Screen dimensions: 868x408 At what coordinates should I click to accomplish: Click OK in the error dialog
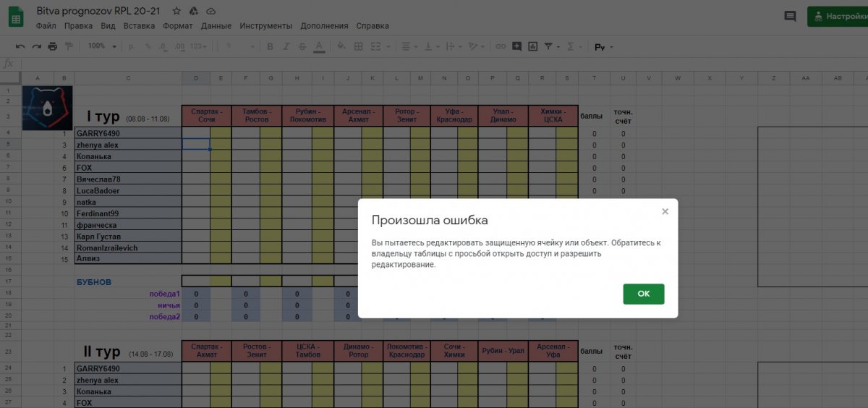point(643,294)
